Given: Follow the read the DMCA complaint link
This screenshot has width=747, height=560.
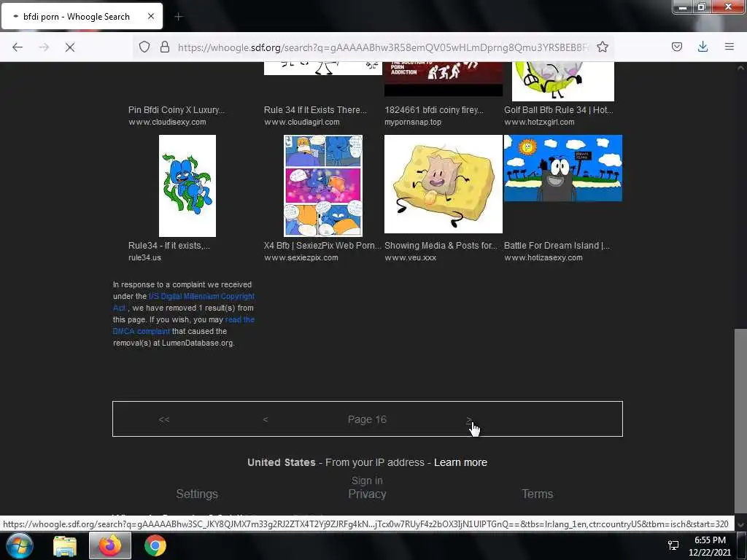Looking at the screenshot, I should click(x=183, y=325).
